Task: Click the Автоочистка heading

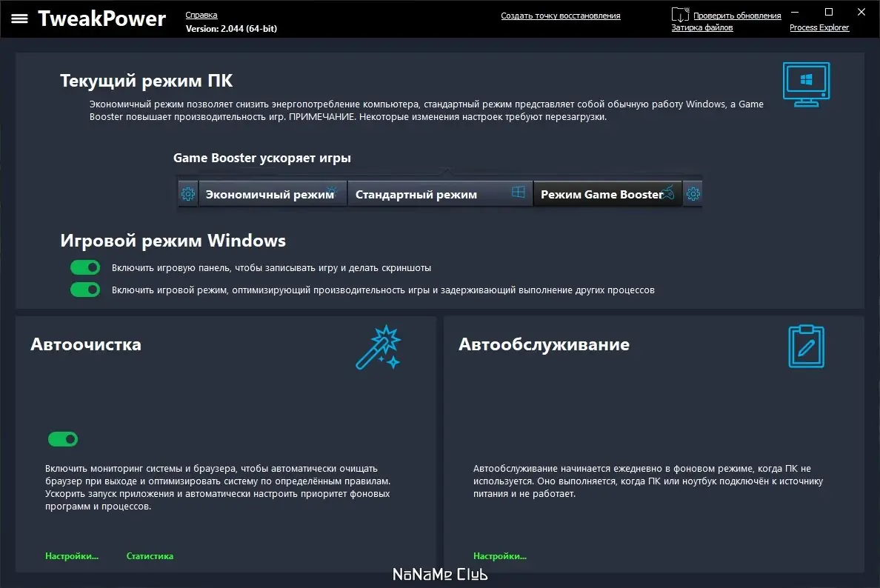Action: (x=86, y=344)
